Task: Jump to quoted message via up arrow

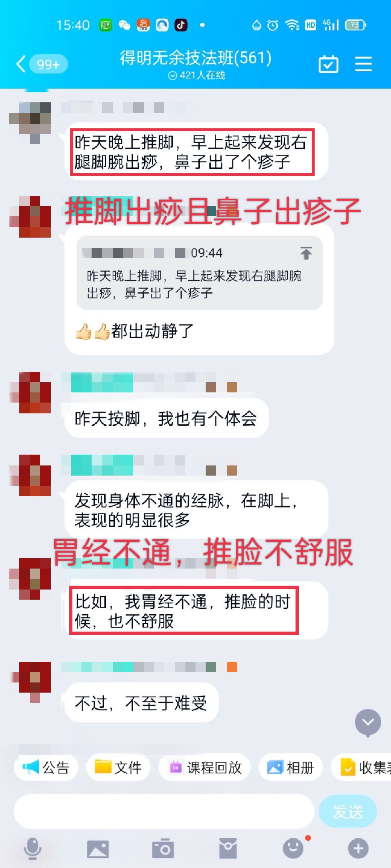Action: point(306,253)
